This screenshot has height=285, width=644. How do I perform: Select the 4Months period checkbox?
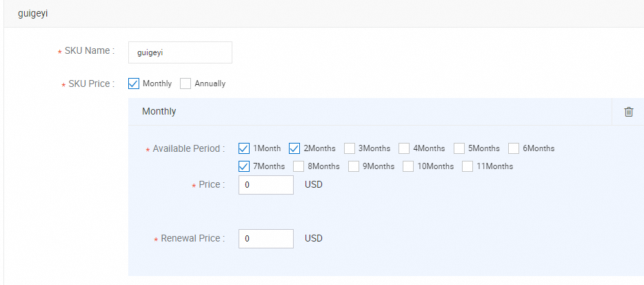(x=404, y=148)
